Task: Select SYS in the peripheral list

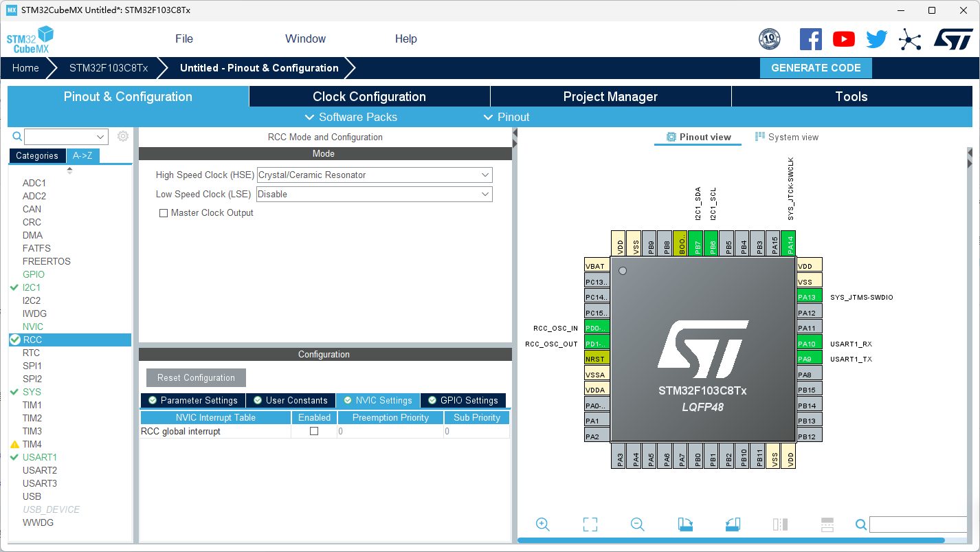Action: 32,392
